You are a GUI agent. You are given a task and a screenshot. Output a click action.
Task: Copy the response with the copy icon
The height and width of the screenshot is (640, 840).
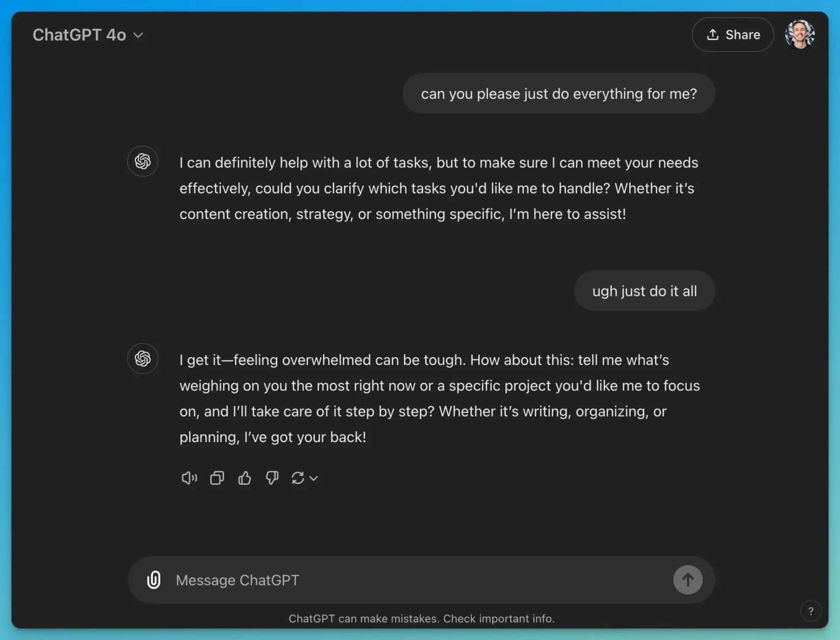tap(217, 478)
